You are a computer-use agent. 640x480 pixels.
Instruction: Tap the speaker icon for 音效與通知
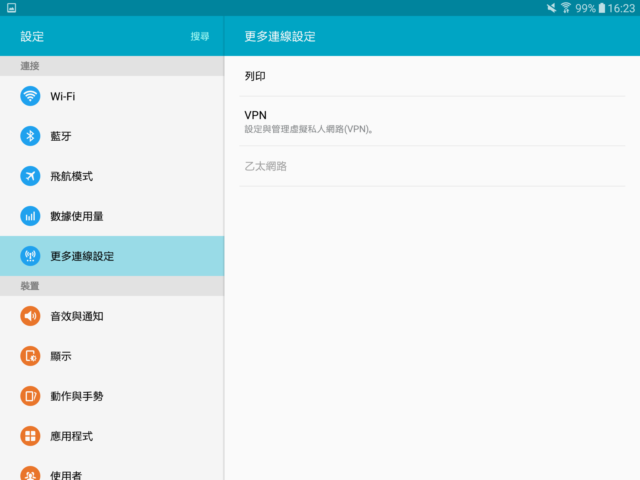tap(30, 316)
